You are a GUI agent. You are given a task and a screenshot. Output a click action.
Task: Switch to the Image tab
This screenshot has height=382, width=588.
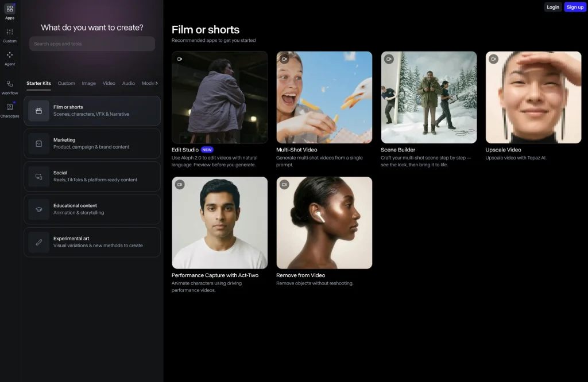pyautogui.click(x=89, y=83)
